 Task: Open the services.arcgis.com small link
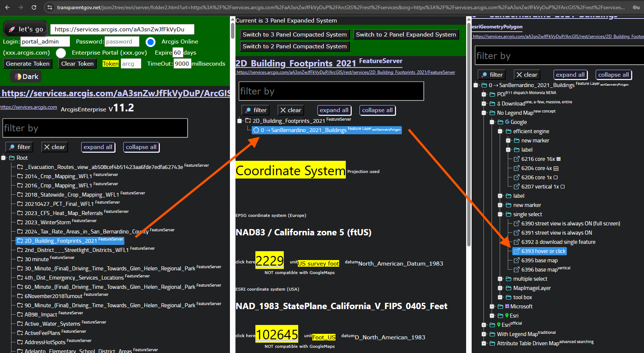28,107
